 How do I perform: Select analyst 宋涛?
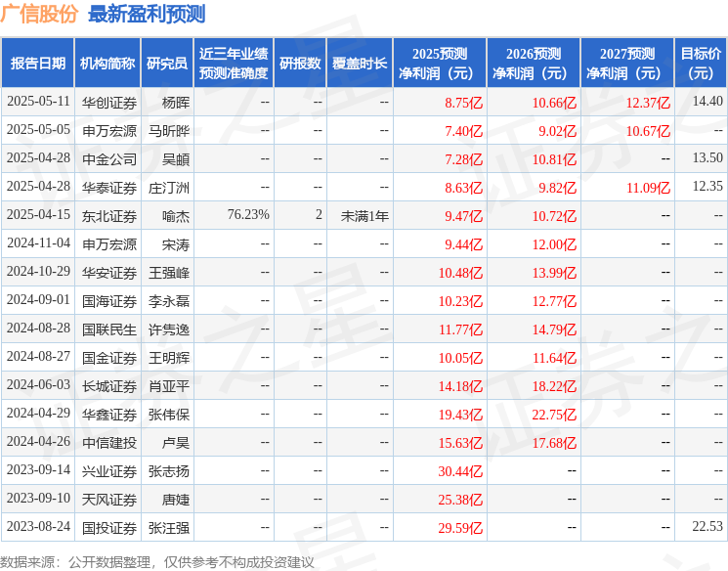click(x=176, y=244)
